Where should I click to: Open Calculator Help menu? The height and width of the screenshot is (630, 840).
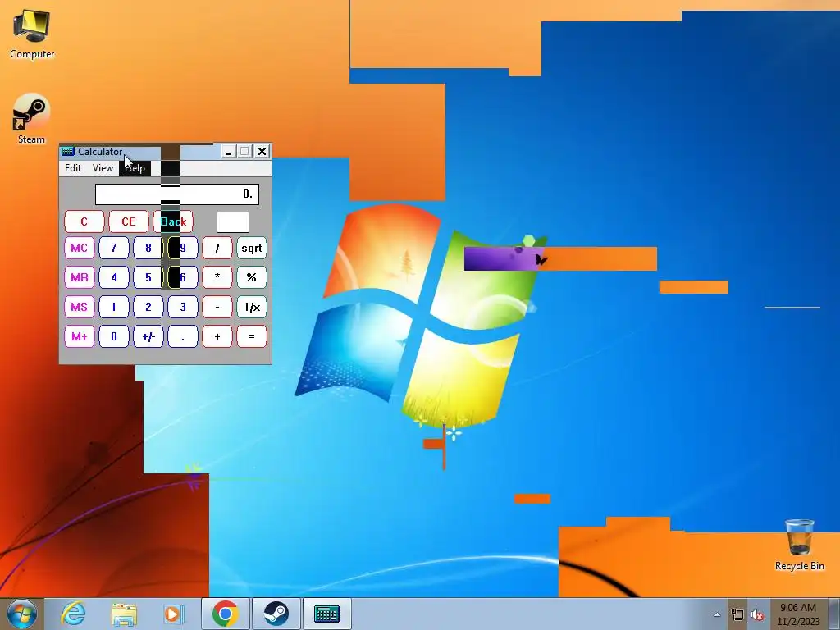pos(135,168)
